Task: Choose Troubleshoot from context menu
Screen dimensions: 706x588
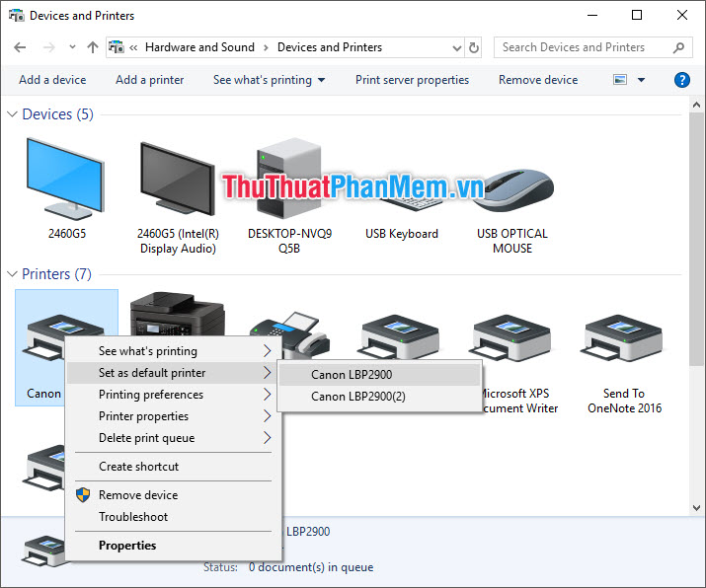Action: [174, 516]
